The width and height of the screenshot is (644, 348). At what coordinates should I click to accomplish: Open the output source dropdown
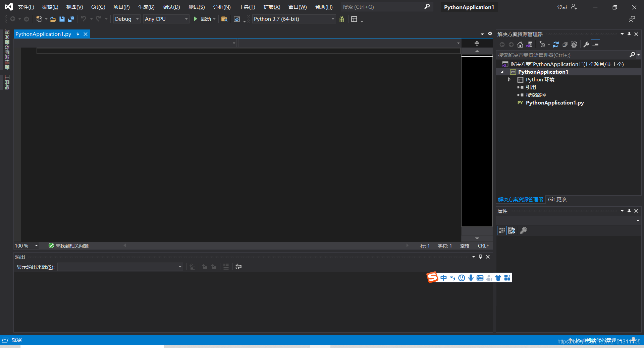[120, 267]
